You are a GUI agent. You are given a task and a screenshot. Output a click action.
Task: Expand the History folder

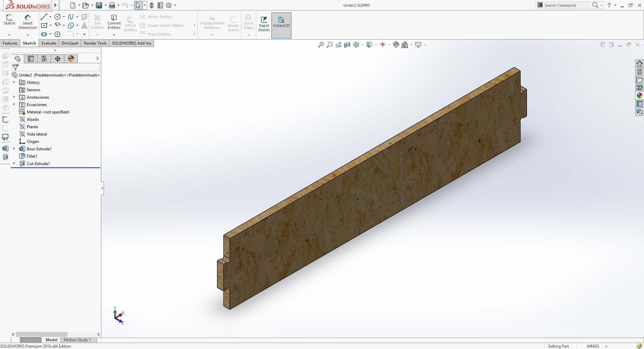[14, 82]
